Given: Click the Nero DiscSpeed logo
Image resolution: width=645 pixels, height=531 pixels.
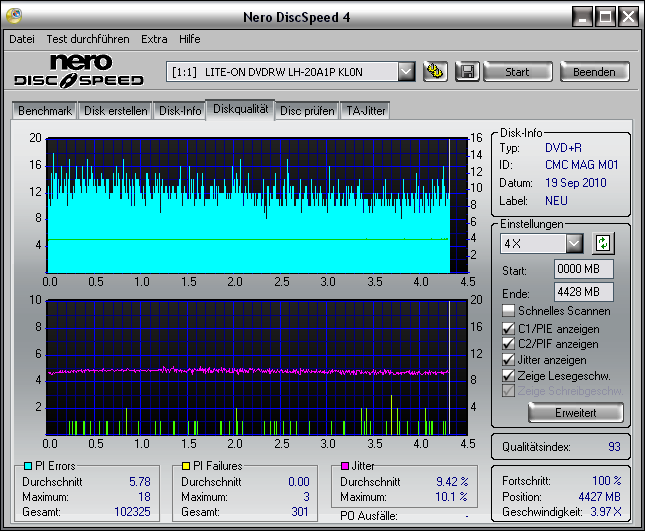Looking at the screenshot, I should (79, 71).
